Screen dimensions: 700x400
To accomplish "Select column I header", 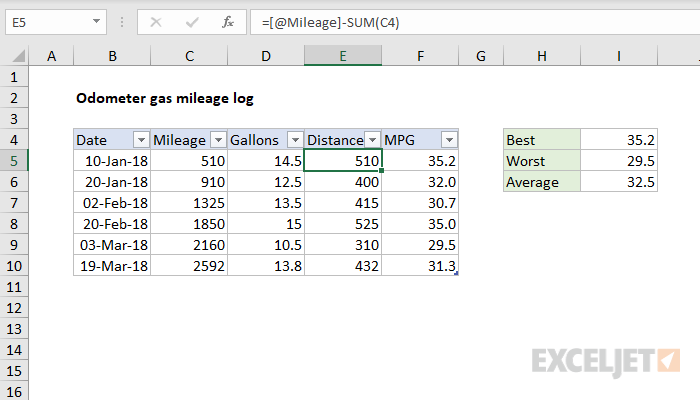I will click(x=619, y=56).
